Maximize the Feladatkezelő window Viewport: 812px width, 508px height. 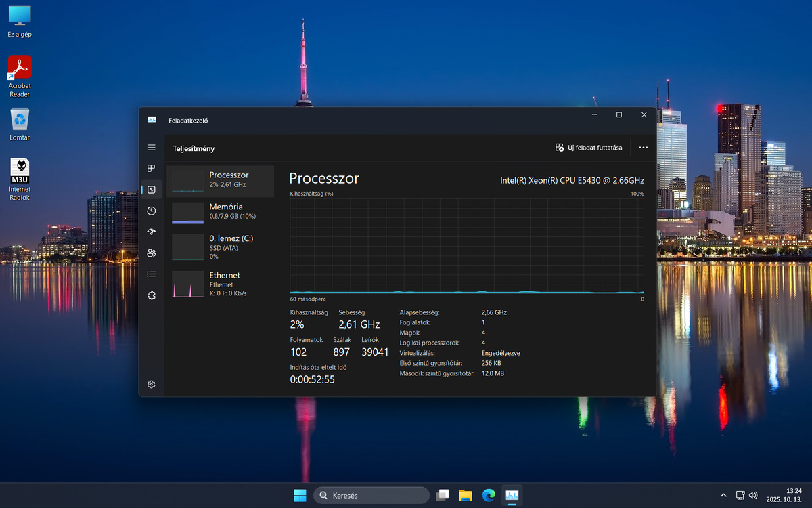619,115
